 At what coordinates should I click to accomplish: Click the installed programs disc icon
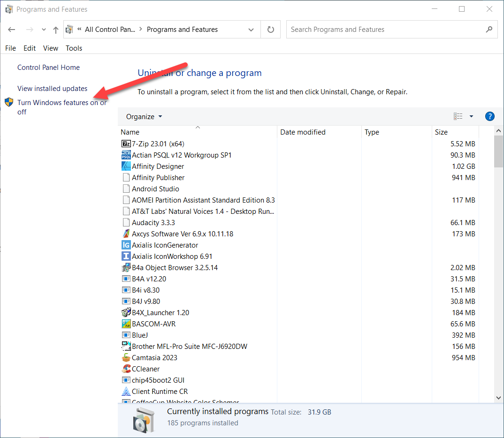click(143, 420)
